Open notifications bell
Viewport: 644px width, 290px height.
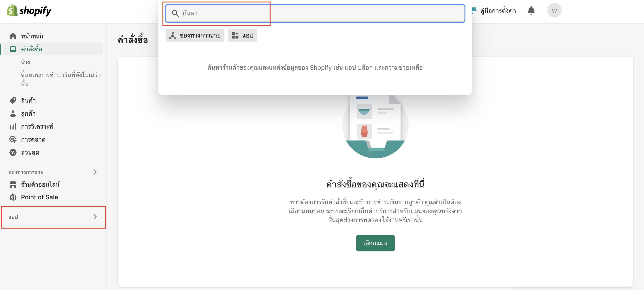click(531, 11)
